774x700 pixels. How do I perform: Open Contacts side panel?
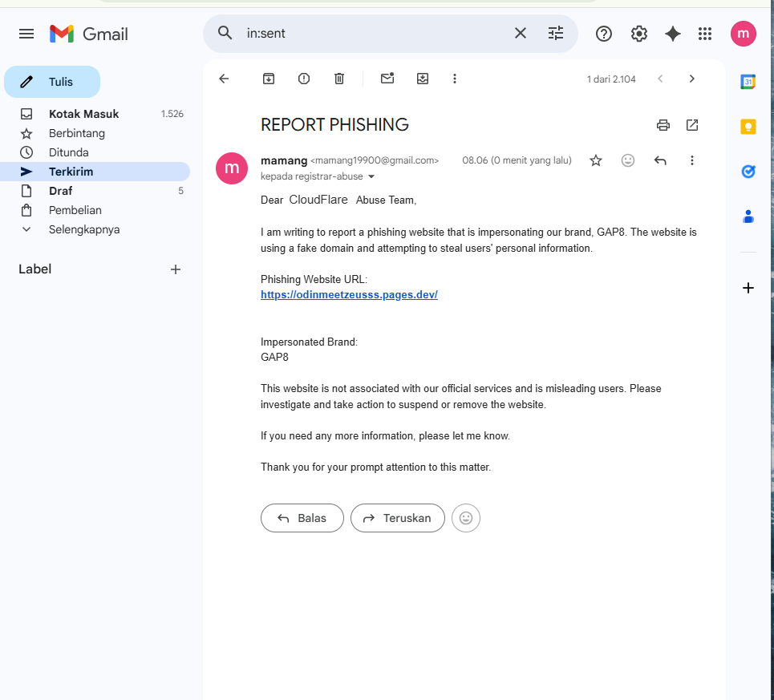[x=748, y=216]
